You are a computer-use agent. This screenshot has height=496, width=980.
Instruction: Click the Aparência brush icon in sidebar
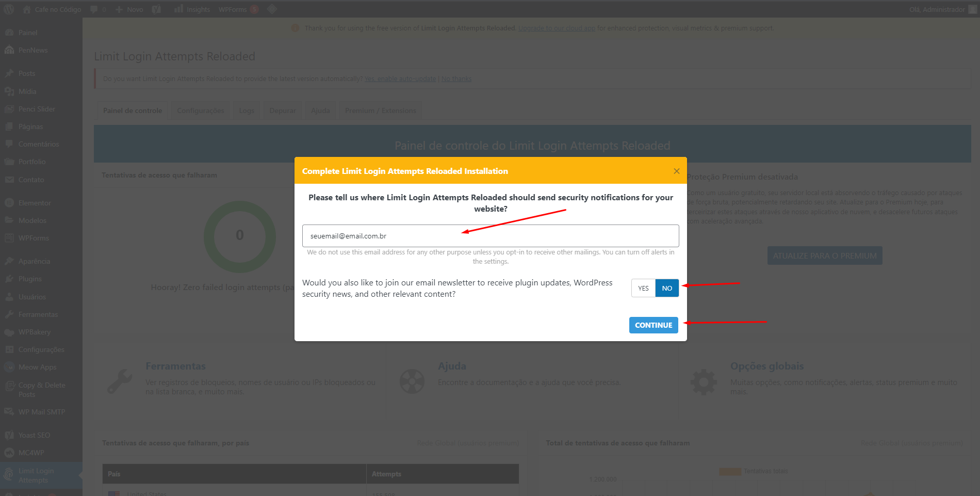[x=9, y=261]
